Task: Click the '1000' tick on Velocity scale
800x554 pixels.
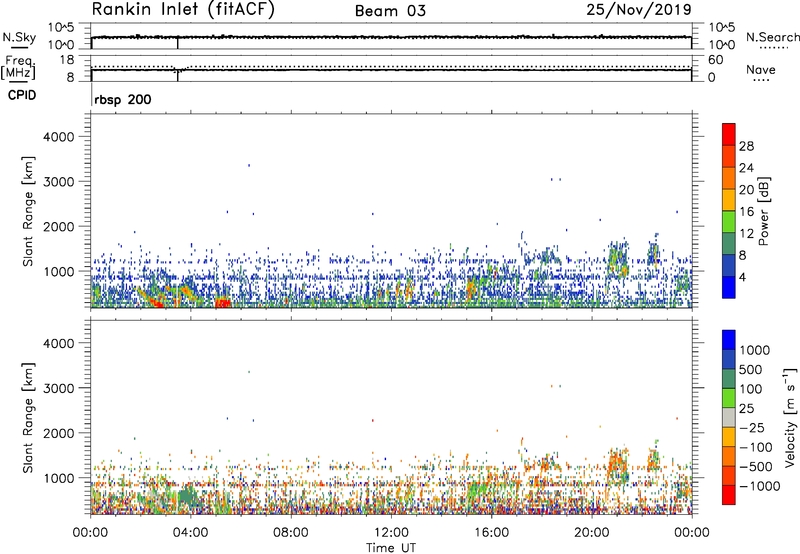Action: click(x=755, y=350)
